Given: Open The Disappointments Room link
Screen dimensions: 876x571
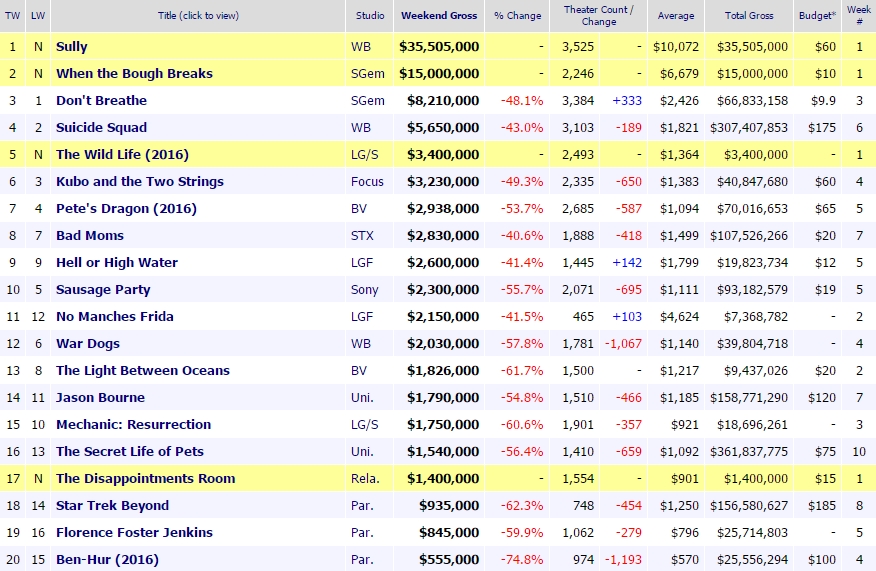Looking at the screenshot, I should click(x=145, y=478).
